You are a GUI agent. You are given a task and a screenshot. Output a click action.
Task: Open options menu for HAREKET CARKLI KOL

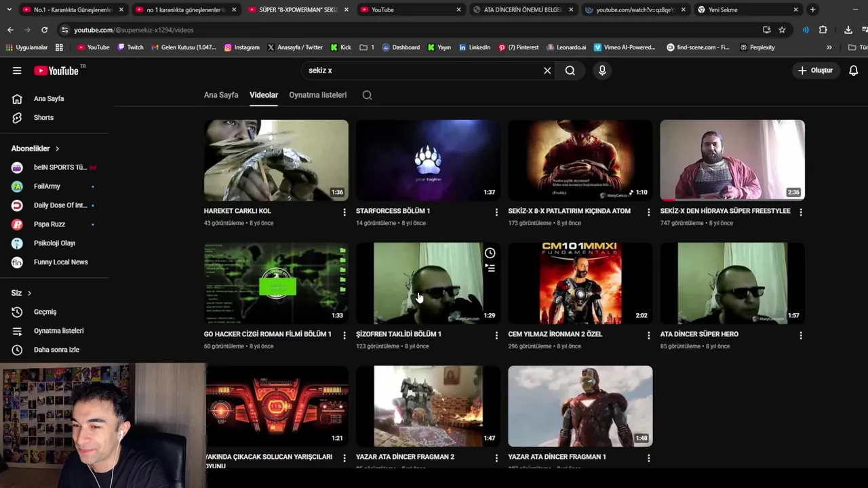click(344, 212)
